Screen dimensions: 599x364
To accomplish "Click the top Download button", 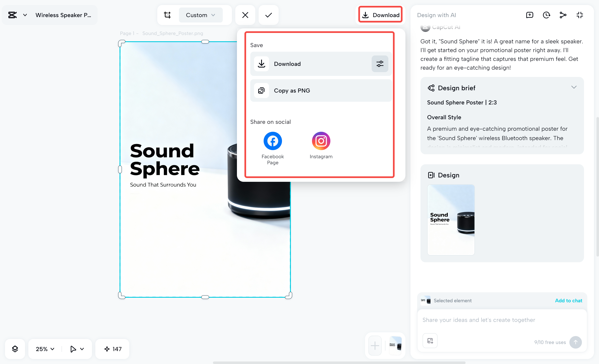I will pos(380,15).
